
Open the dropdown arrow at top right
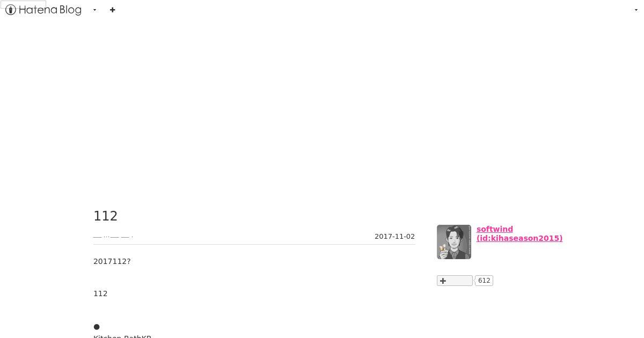636,10
